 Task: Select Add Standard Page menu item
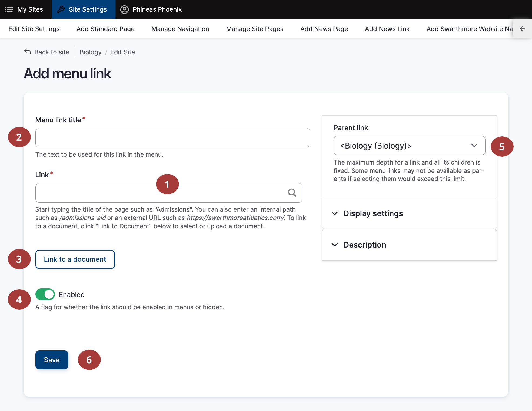[105, 29]
